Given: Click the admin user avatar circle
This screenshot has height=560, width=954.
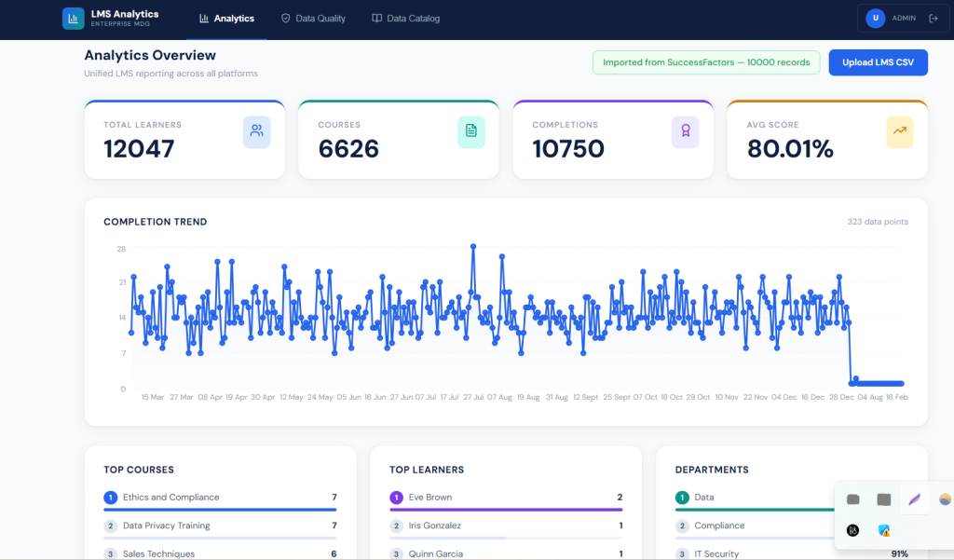Looking at the screenshot, I should 875,18.
